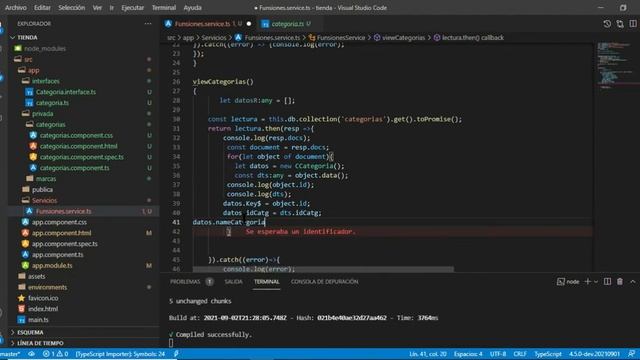This screenshot has height=360, width=640.
Task: Open categorias.component.ts file
Action: pyautogui.click(x=74, y=168)
